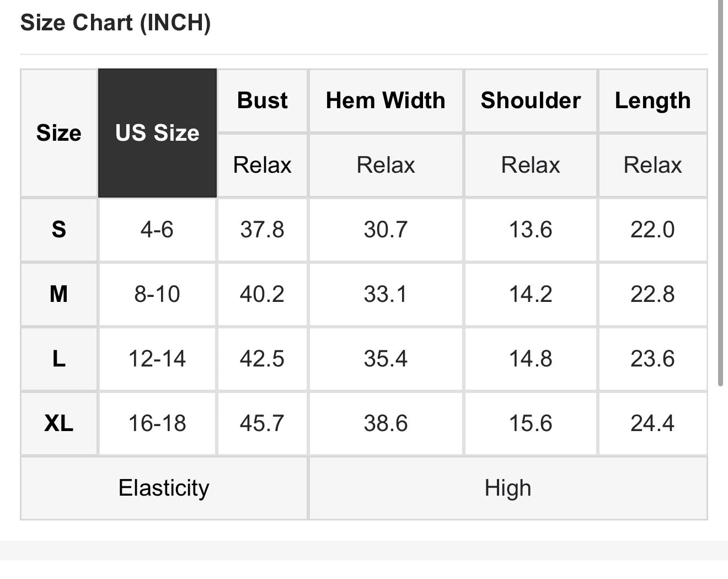Click the 4-6 US size cell
The height and width of the screenshot is (579, 728).
(157, 229)
